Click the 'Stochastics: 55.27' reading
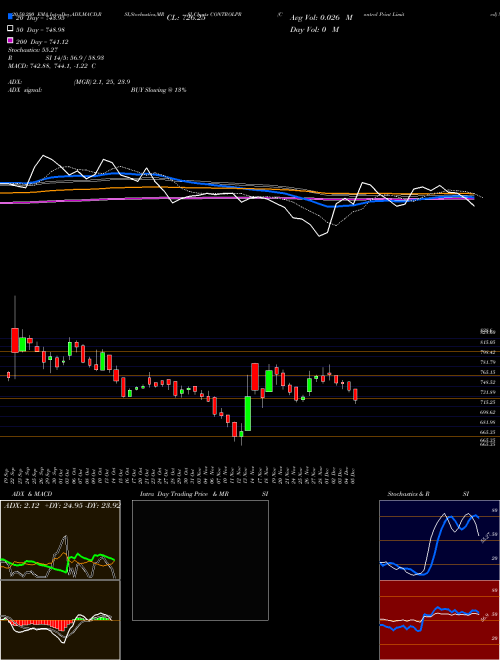The height and width of the screenshot is (660, 500). [x=33, y=49]
